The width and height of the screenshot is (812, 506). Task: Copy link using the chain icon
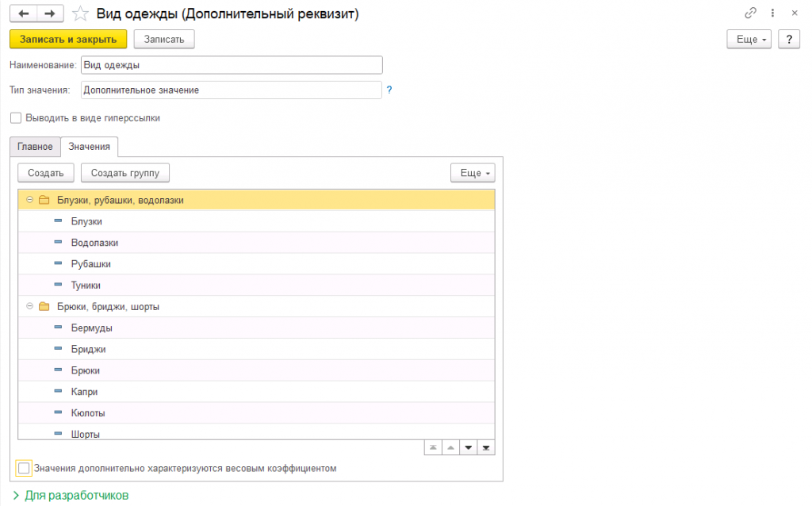tap(750, 13)
